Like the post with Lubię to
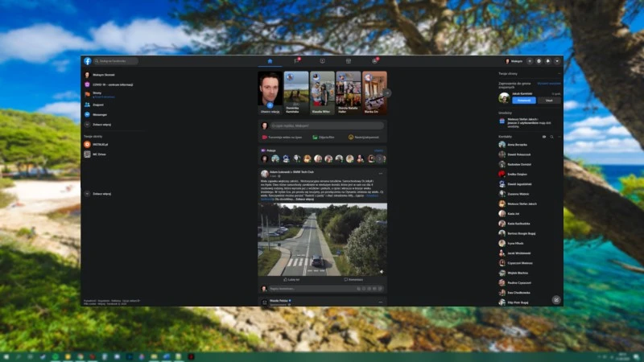 291,279
